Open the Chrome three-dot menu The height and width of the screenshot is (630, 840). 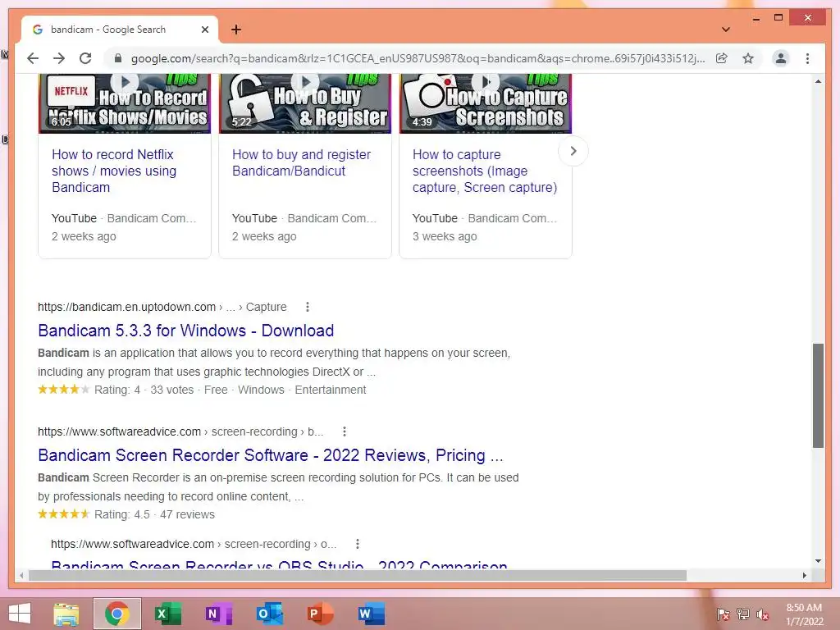pyautogui.click(x=807, y=58)
